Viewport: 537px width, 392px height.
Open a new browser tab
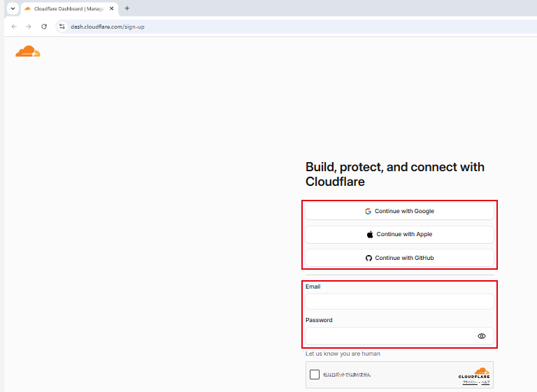coord(127,8)
